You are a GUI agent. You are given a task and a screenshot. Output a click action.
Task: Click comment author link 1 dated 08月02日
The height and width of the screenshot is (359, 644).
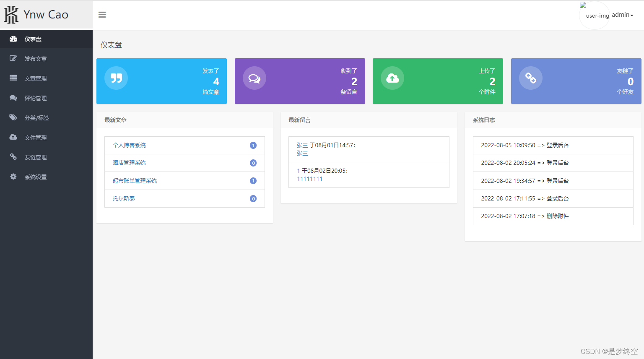pos(299,171)
